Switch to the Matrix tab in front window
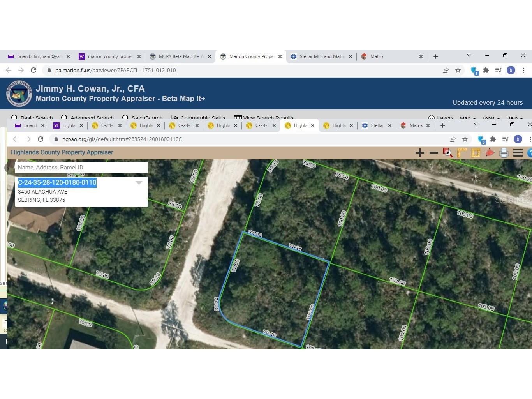The height and width of the screenshot is (399, 532). tap(416, 125)
